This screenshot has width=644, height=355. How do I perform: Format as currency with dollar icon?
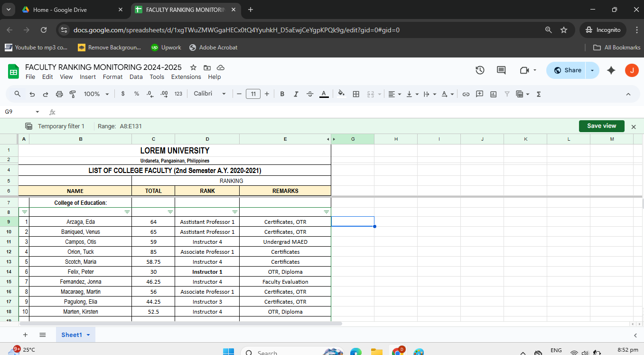(x=123, y=94)
